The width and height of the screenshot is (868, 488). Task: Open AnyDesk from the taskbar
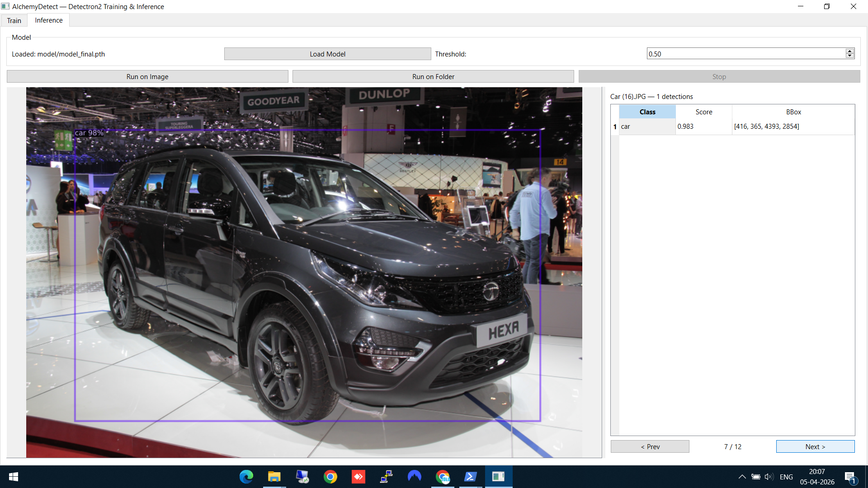[359, 477]
